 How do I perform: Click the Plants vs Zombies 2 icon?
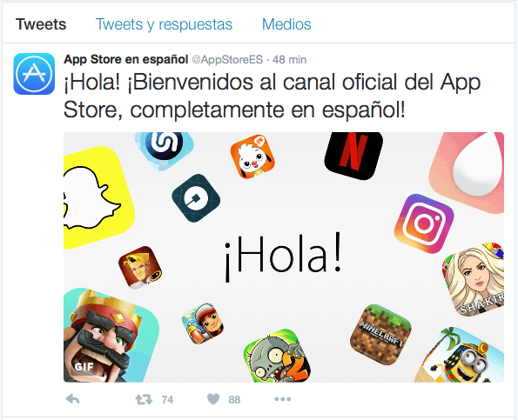click(278, 356)
